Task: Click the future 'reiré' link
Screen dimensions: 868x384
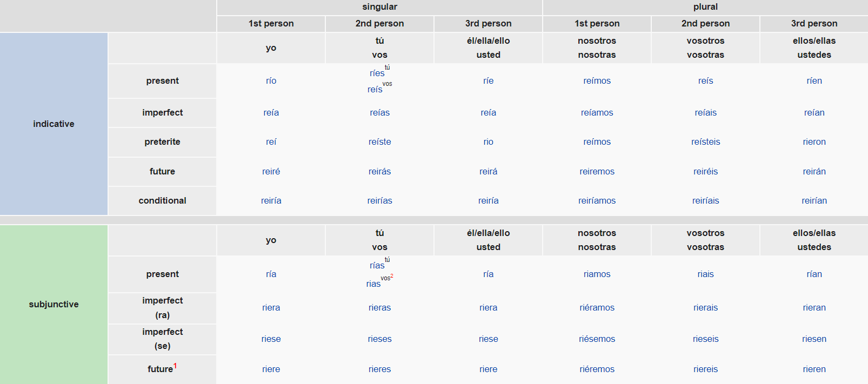Action: (x=271, y=172)
